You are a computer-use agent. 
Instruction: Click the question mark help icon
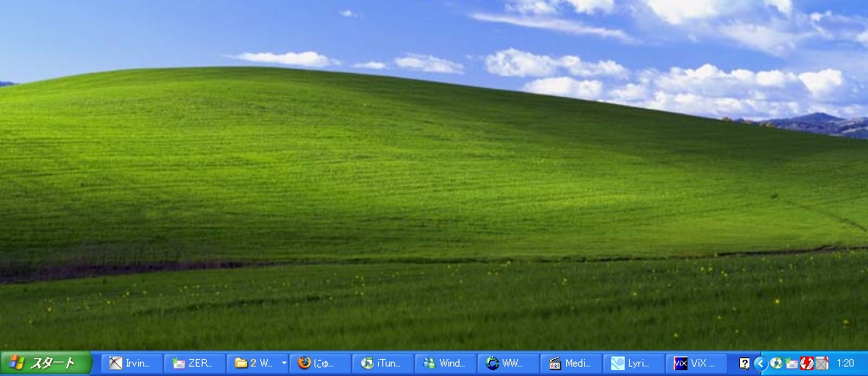(x=744, y=363)
